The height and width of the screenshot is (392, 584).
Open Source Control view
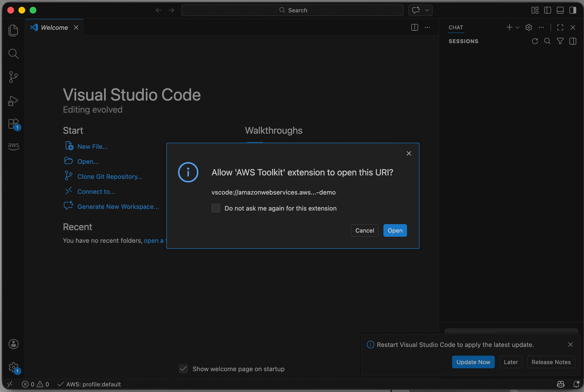tap(14, 77)
